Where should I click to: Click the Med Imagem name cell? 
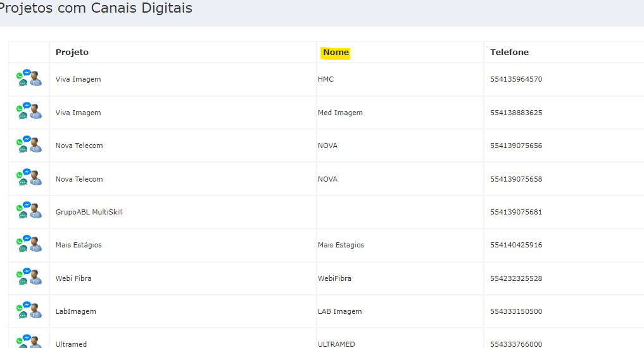tap(340, 113)
